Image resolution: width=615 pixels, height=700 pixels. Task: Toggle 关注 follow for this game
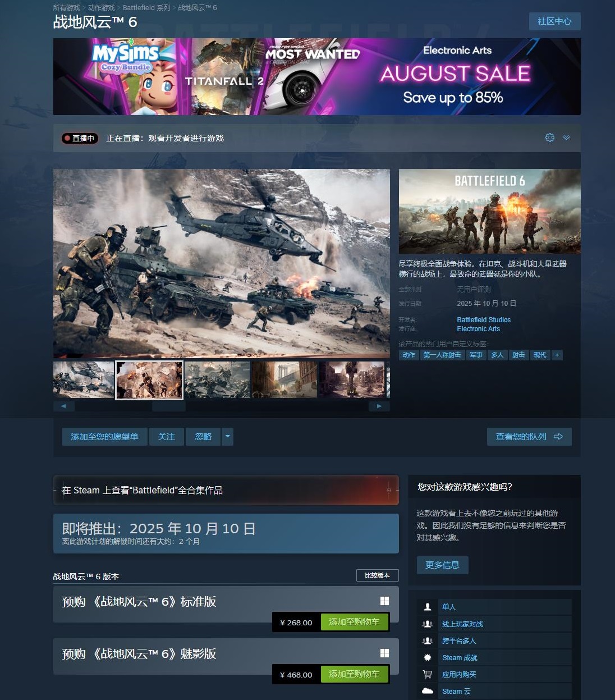(166, 436)
